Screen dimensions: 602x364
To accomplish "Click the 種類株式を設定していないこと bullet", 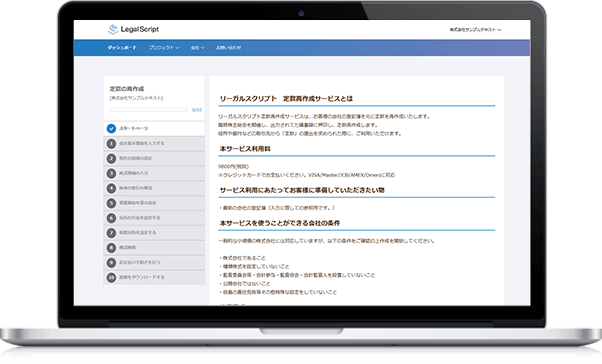I will pyautogui.click(x=254, y=266).
